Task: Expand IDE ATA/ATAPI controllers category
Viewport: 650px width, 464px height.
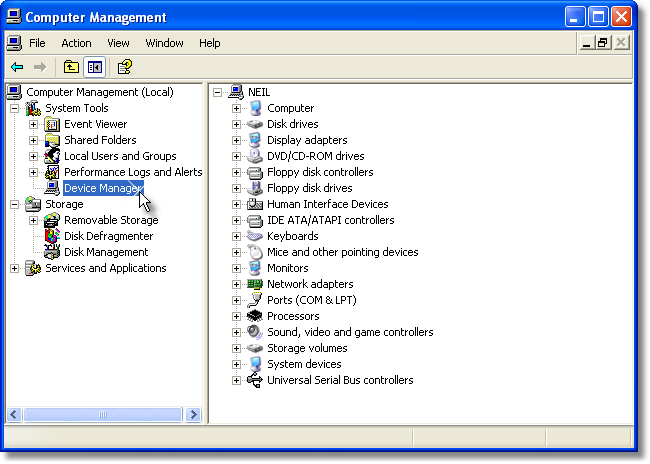Action: pyautogui.click(x=236, y=220)
